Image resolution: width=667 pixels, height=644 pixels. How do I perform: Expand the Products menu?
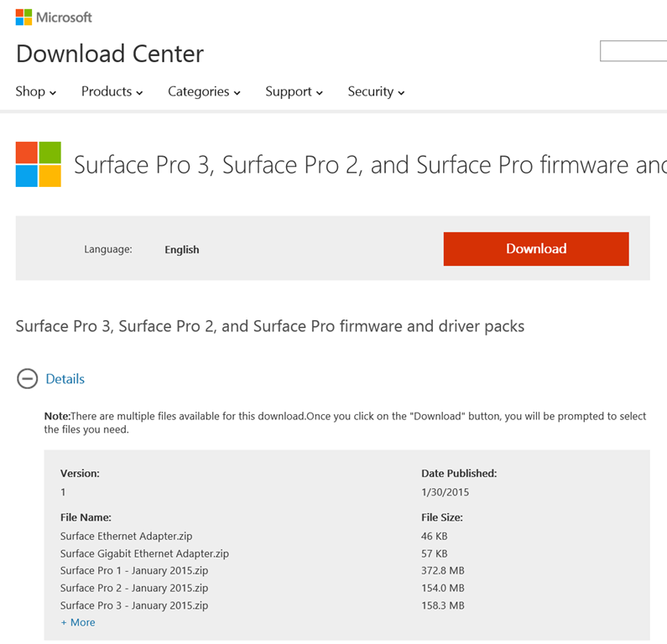(112, 91)
